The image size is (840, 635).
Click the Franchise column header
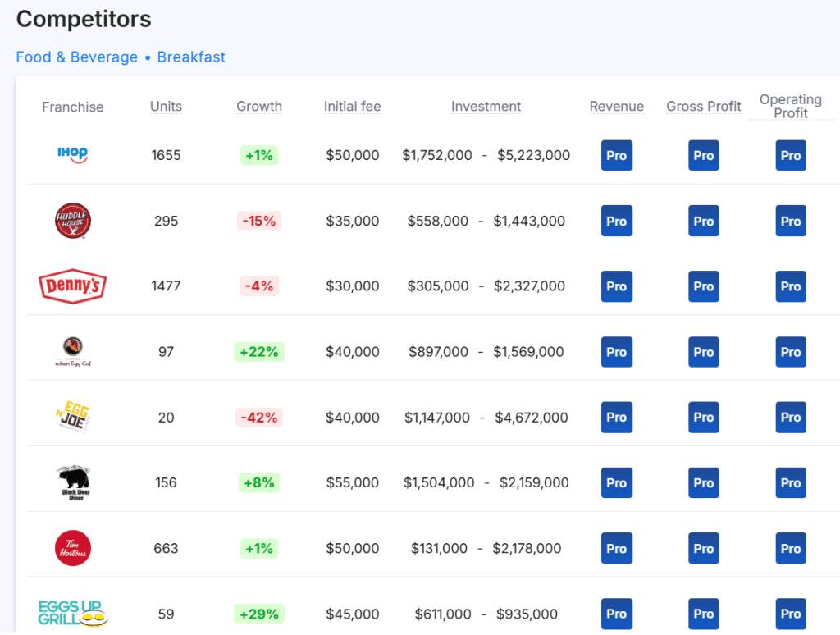tap(73, 107)
